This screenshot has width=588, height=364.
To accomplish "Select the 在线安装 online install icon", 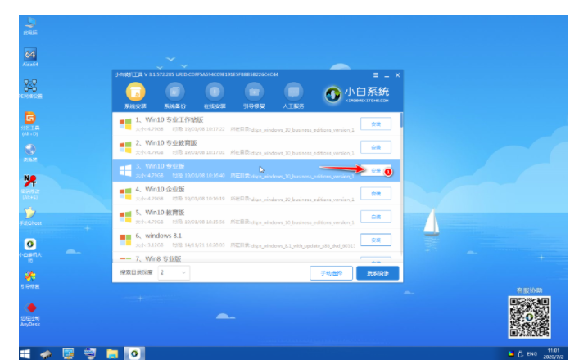I will [x=215, y=92].
